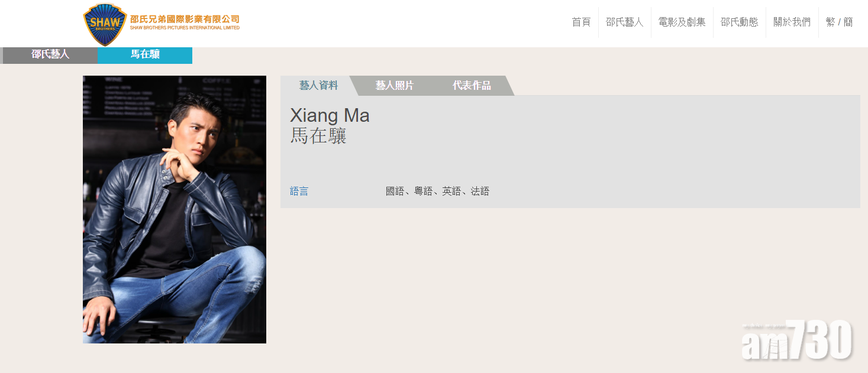Open the 邵氏兄弟國際影業有限公司 company name link
Screen dimensions: 868x373
tap(185, 22)
